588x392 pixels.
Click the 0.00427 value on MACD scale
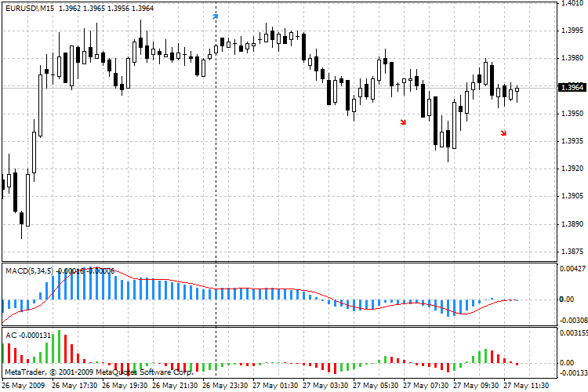[x=572, y=269]
